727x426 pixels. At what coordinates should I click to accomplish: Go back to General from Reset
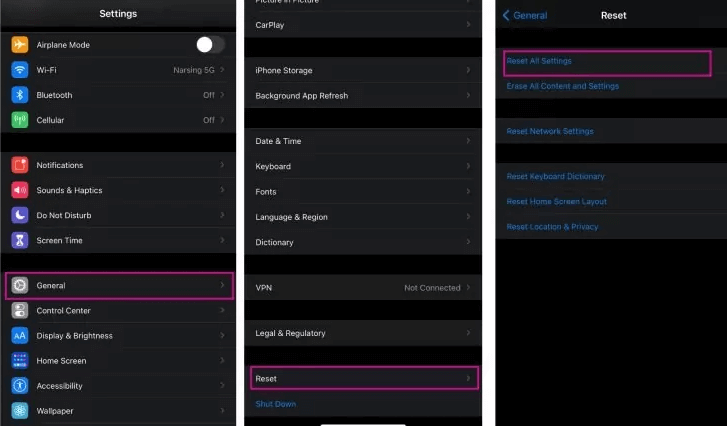coord(525,15)
